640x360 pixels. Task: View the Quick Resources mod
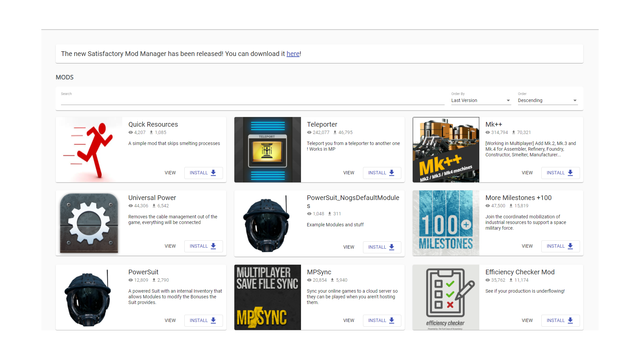pos(170,173)
